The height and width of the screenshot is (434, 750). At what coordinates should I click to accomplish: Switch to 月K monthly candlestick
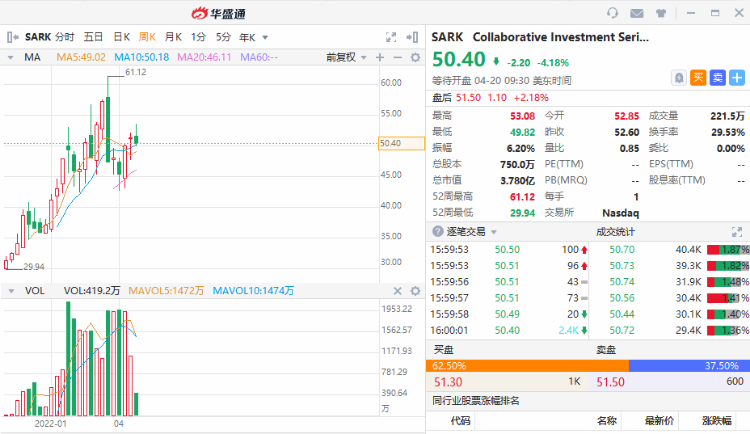(173, 37)
